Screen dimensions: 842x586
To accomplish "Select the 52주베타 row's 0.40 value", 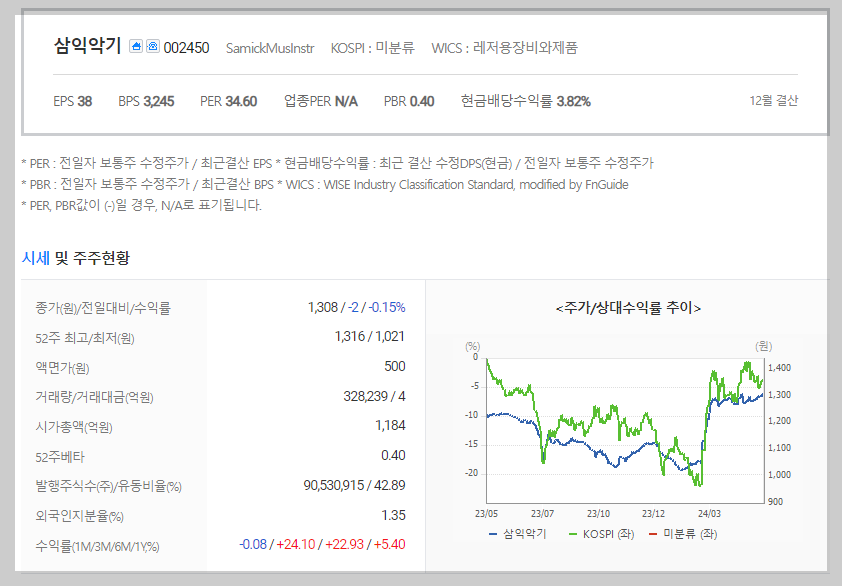I will pyautogui.click(x=393, y=455).
